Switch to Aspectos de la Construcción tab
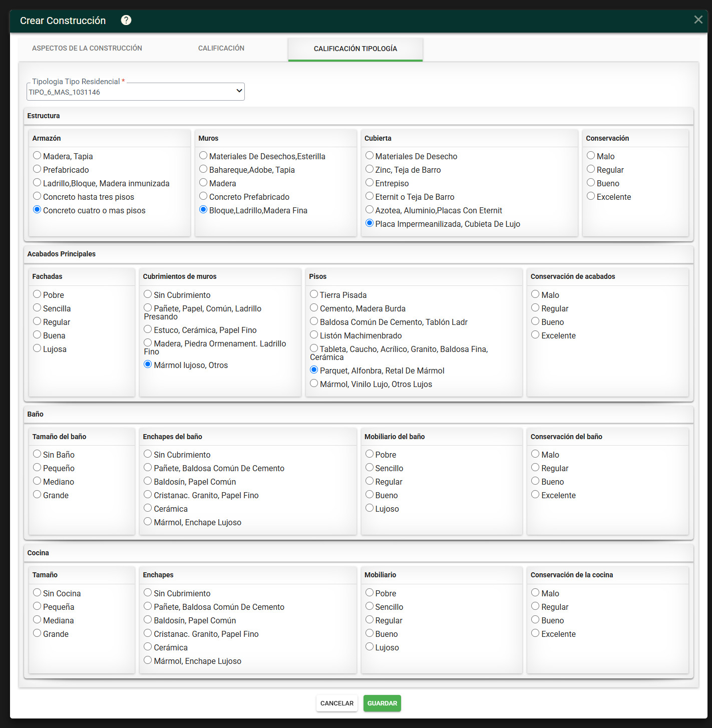The image size is (712, 728). click(x=87, y=48)
